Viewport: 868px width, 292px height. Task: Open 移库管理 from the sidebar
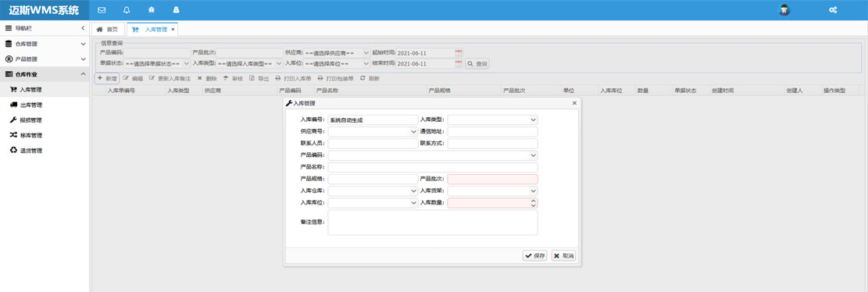(x=45, y=135)
